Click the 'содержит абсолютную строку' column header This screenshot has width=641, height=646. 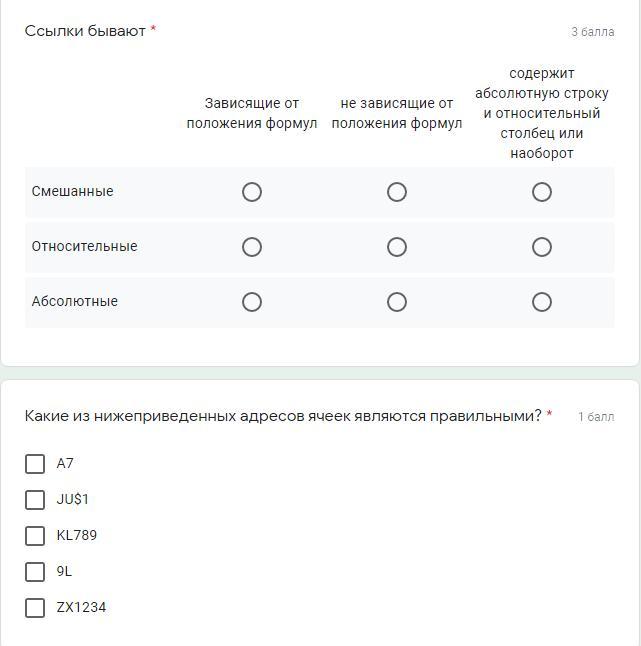click(542, 113)
